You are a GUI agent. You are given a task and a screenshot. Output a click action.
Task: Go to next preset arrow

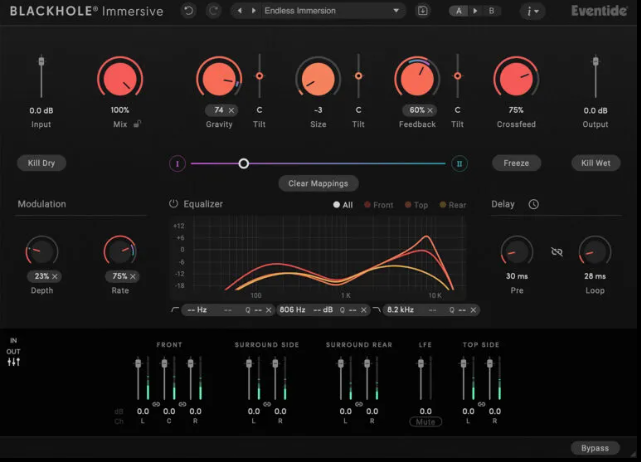coord(254,11)
